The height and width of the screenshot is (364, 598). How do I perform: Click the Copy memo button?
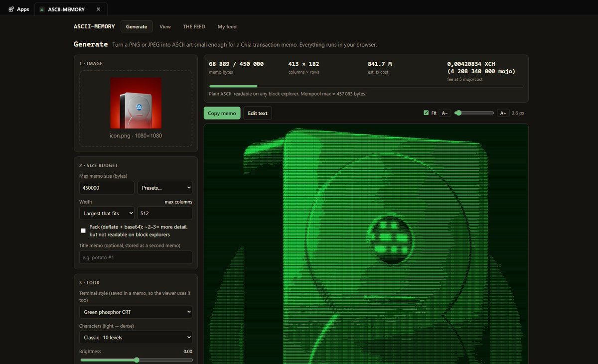pos(222,113)
